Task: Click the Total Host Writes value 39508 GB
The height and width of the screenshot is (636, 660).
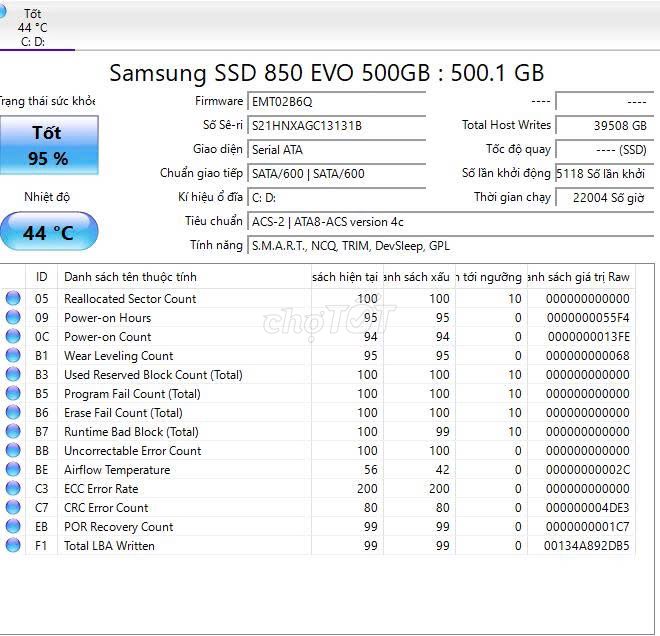Action: coord(604,125)
